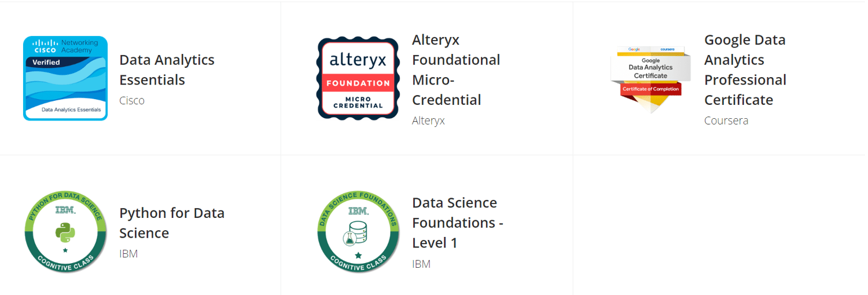Open the Data Analytics Essentials title link
The width and height of the screenshot is (868, 295).
tap(167, 70)
